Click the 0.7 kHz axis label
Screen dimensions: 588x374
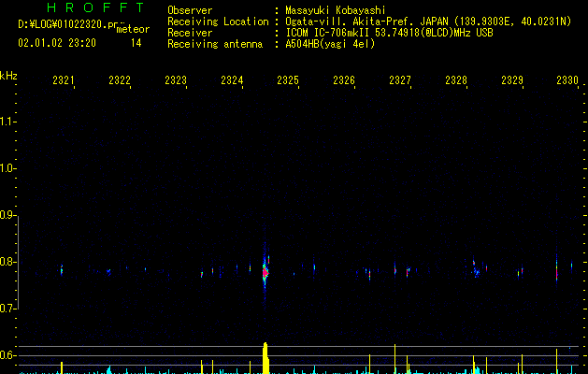[7, 309]
